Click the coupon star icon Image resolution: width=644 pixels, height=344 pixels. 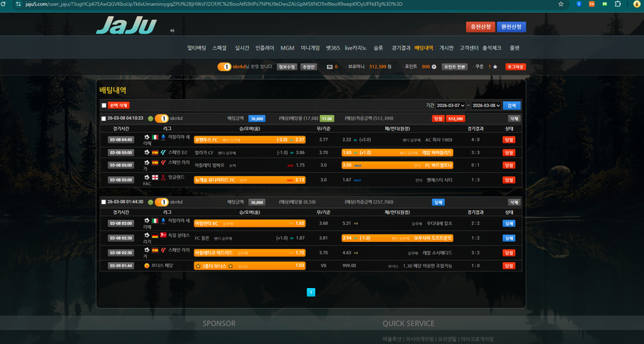(x=495, y=67)
